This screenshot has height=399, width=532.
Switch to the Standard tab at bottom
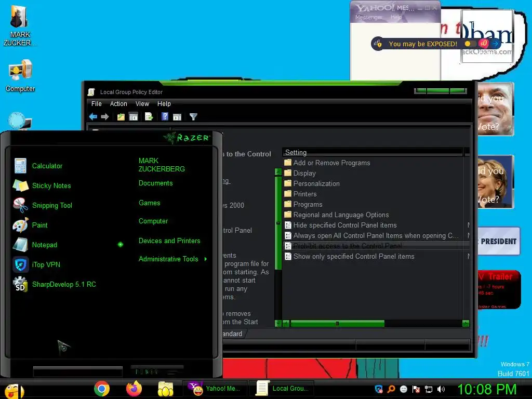click(x=233, y=334)
